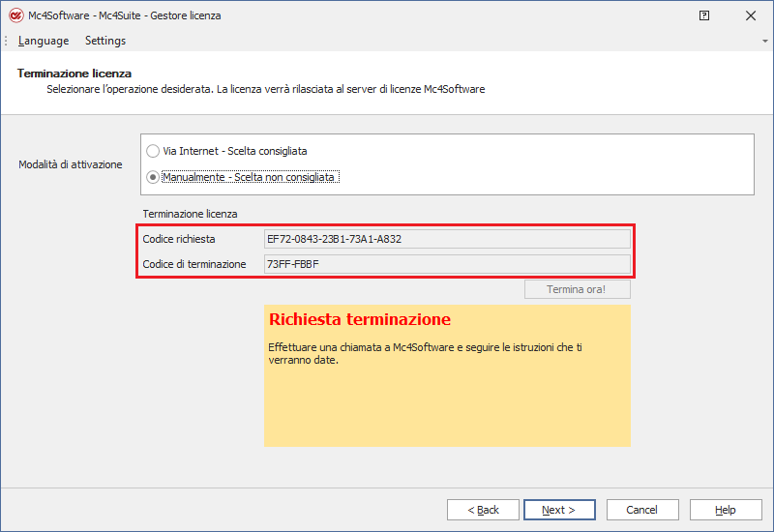Open Help from the bottom button row
Image resolution: width=774 pixels, height=532 pixels.
point(725,510)
